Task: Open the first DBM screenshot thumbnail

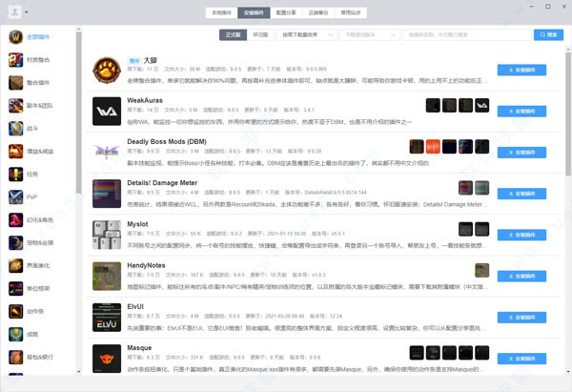Action: click(417, 147)
